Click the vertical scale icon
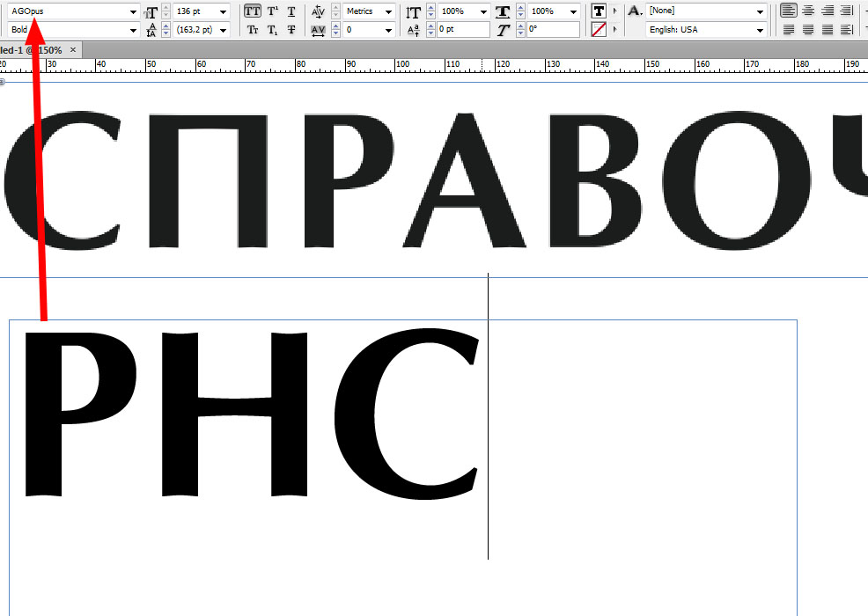The height and width of the screenshot is (616, 868). tap(414, 12)
